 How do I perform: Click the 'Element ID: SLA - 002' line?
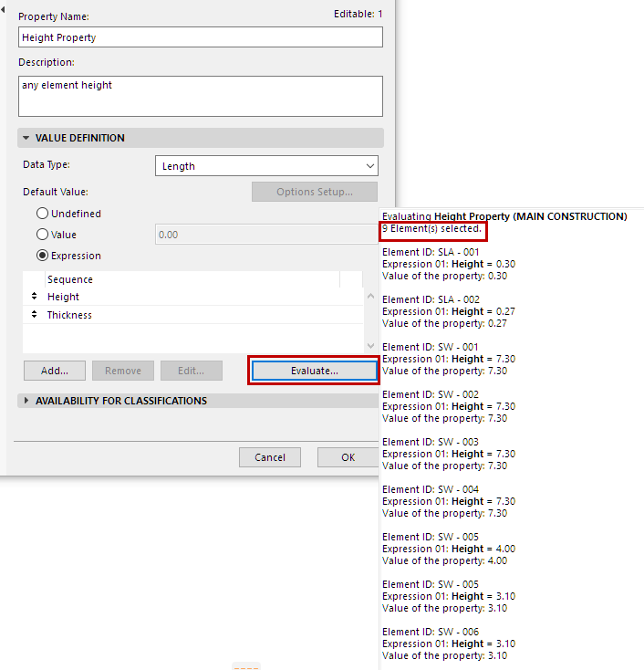click(x=431, y=299)
